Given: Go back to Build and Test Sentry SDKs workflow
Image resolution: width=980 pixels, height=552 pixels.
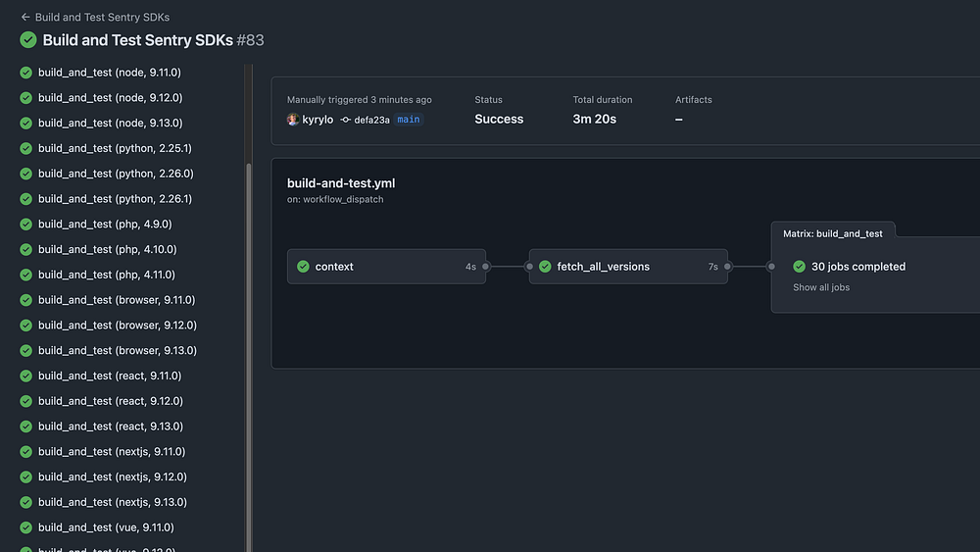Looking at the screenshot, I should tap(102, 18).
